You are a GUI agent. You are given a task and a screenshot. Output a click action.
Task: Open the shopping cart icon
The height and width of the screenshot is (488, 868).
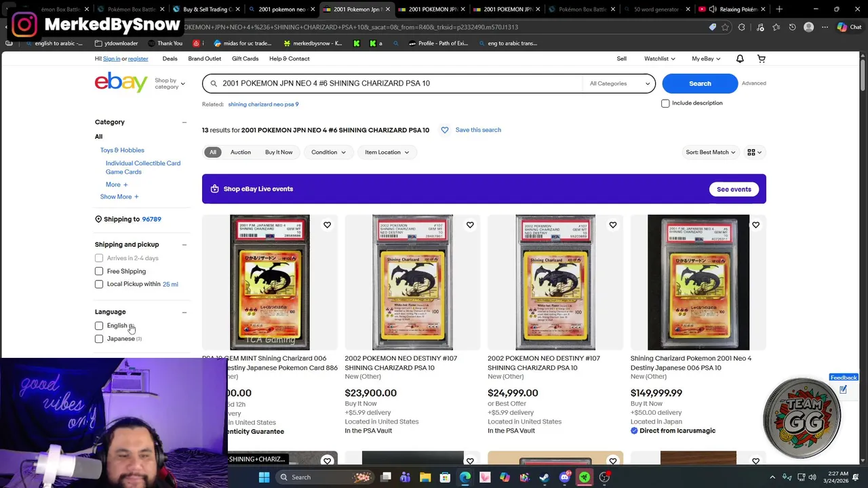point(762,59)
